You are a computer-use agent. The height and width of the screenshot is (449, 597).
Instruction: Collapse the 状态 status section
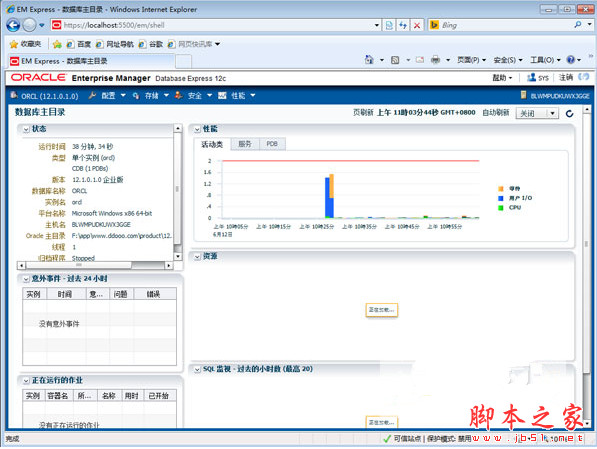[x=26, y=129]
